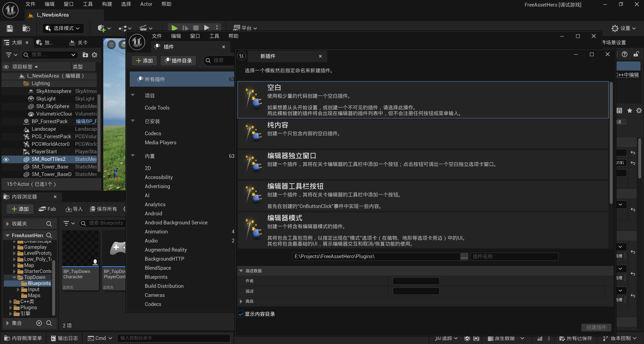Viewport: 644px width, 344px height.
Task: Open the 构建 menu in the main window
Action: (107, 4)
